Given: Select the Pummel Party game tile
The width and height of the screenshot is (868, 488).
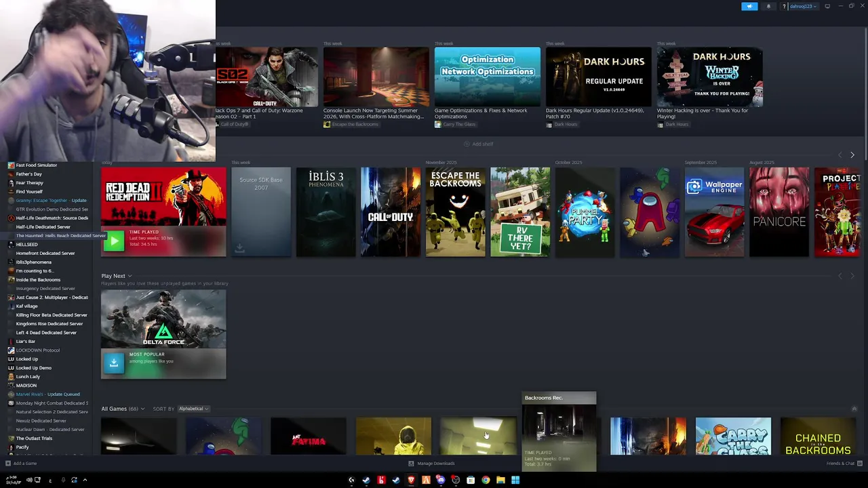Looking at the screenshot, I should [585, 212].
